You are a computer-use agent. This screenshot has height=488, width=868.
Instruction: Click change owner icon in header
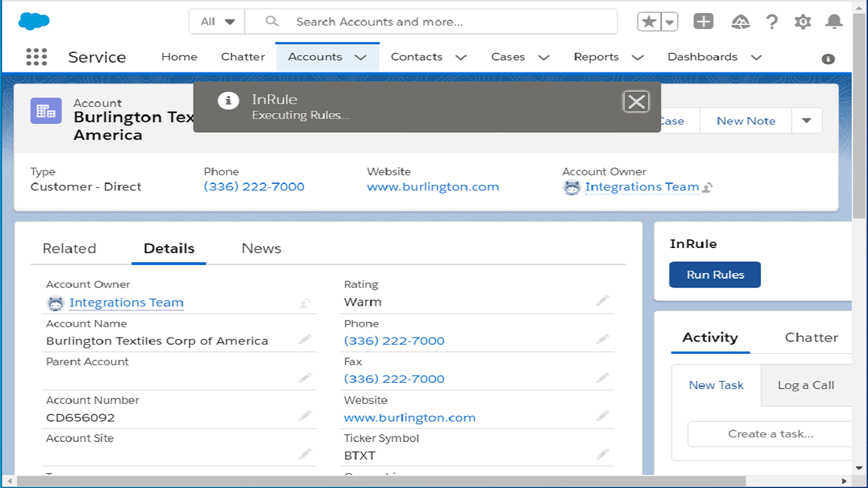pos(707,188)
